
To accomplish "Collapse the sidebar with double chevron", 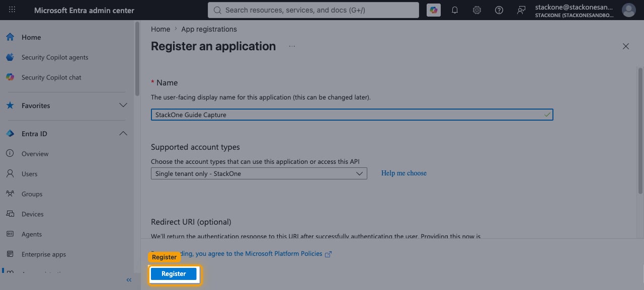I will (129, 280).
